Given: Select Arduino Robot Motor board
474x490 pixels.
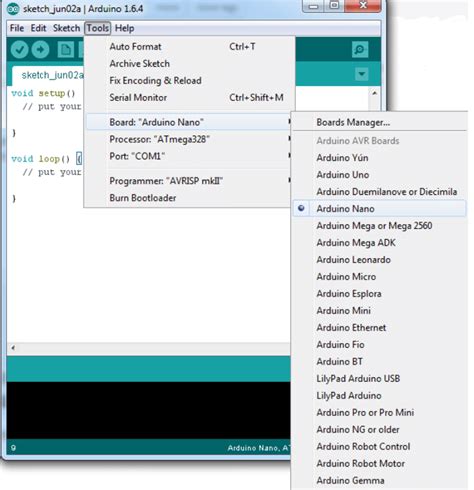Looking at the screenshot, I should (x=379, y=464).
